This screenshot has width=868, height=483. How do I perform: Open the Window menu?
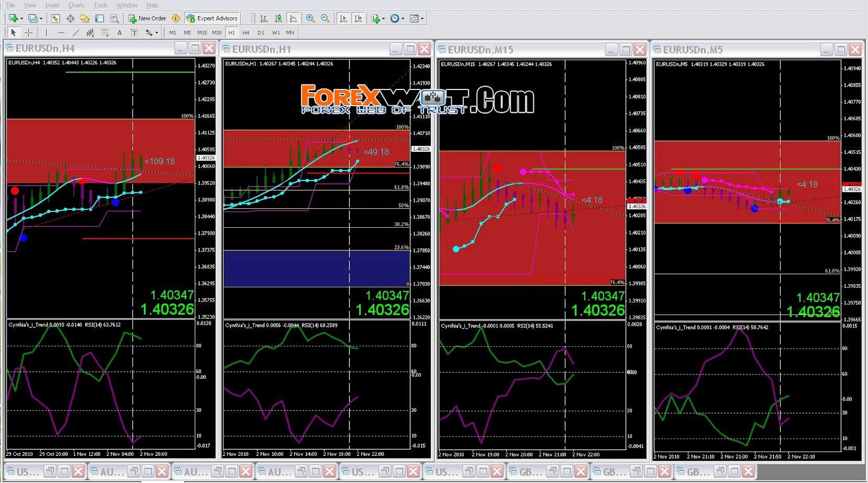[x=127, y=5]
